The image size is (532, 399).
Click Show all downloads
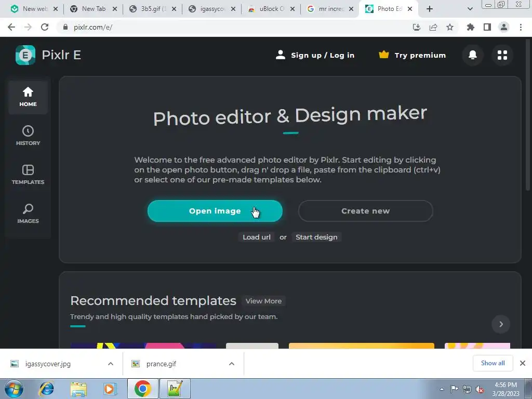[493, 363]
